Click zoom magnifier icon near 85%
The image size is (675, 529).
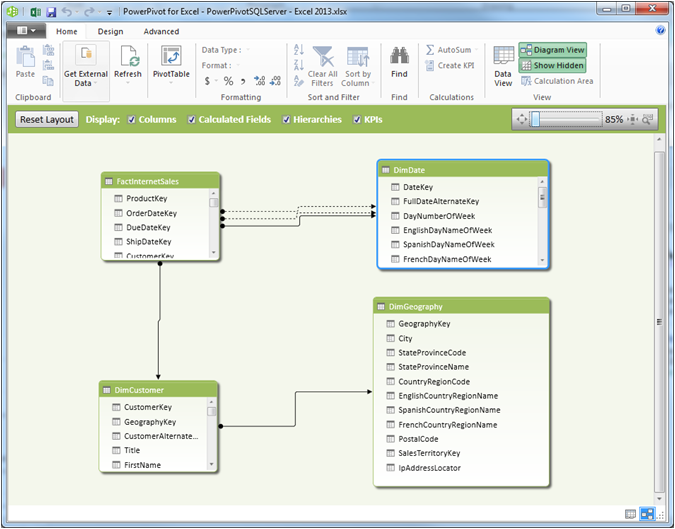pos(647,119)
